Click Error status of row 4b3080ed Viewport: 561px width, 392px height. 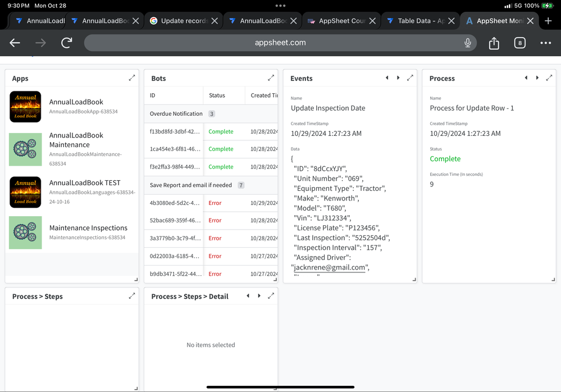[x=215, y=203]
